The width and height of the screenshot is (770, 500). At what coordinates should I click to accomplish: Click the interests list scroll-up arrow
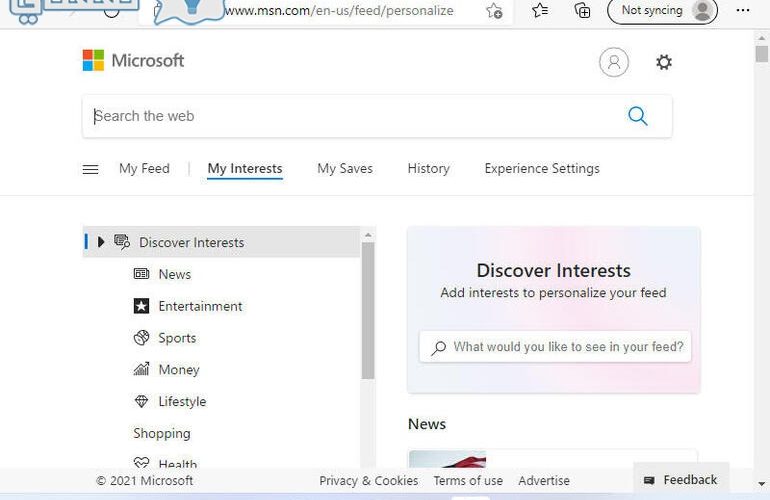click(368, 235)
